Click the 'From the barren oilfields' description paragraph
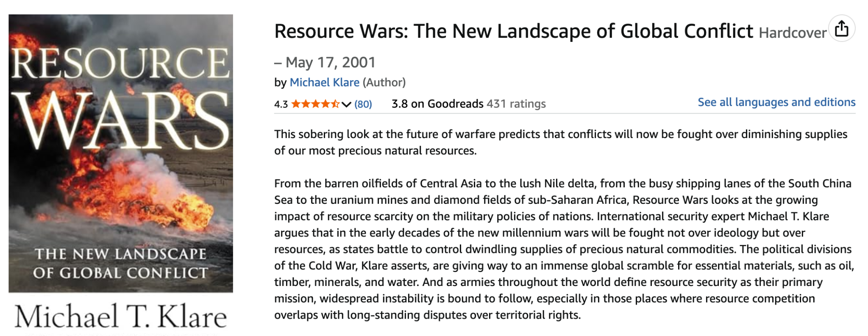This screenshot has width=868, height=336. pos(564,249)
